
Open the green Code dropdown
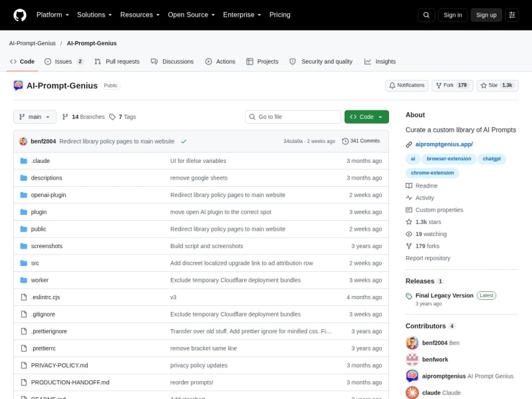tap(366, 117)
